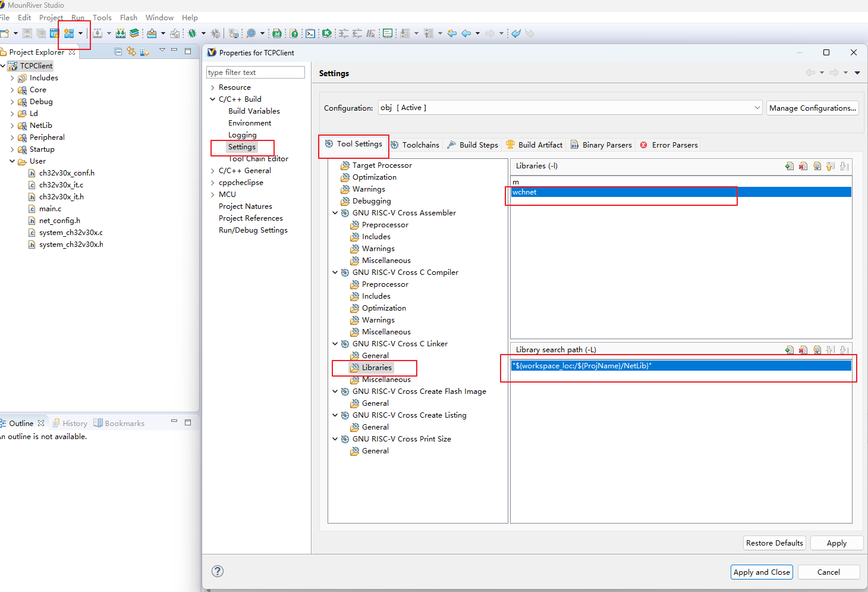Open the Settings page menu dropdown arrow
Screen dimensions: 868x592
[x=857, y=73]
